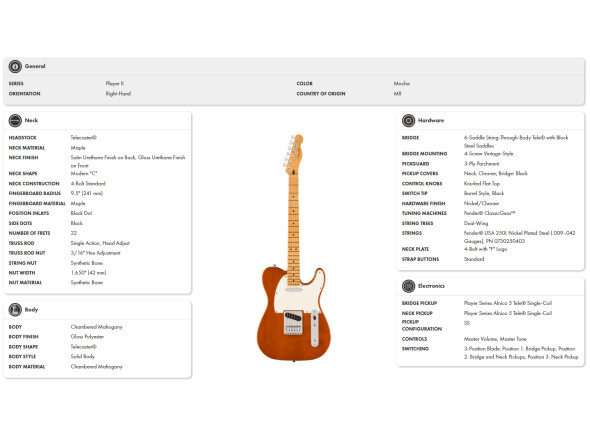Click the 'Dual-Wing' string trees value
The height and width of the screenshot is (434, 590).
(476, 223)
